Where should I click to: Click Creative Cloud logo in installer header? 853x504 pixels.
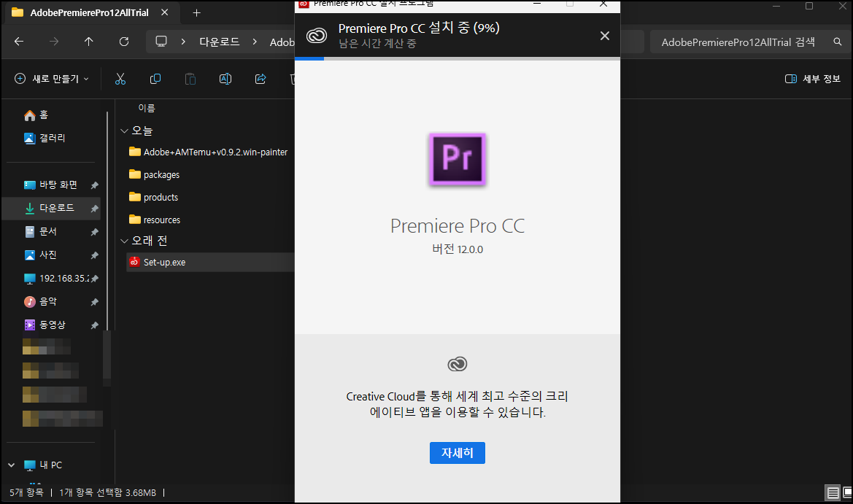pos(316,36)
